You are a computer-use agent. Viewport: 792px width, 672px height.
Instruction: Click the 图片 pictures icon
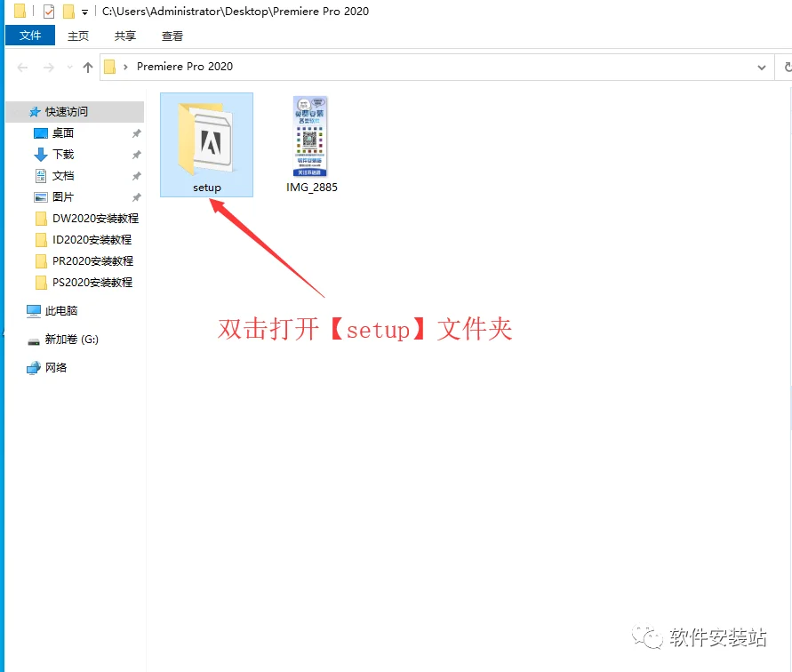pos(40,197)
